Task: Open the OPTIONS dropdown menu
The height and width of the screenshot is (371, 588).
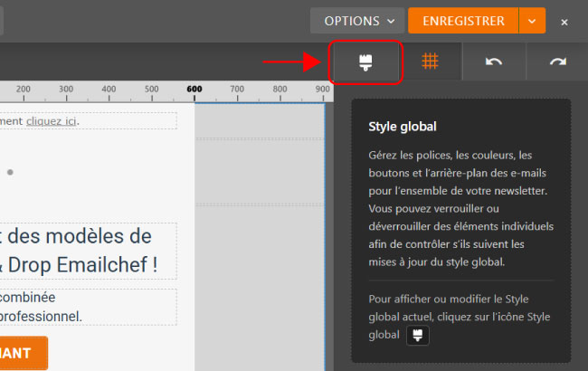Action: 357,20
